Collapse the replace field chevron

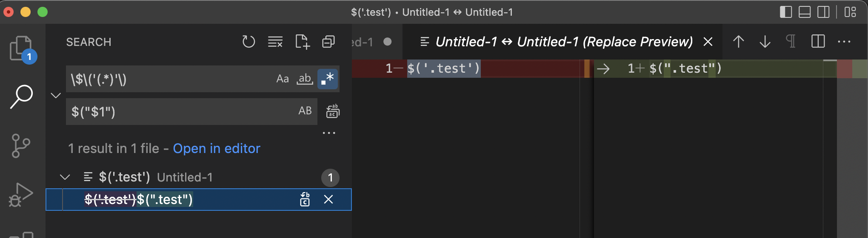[56, 95]
